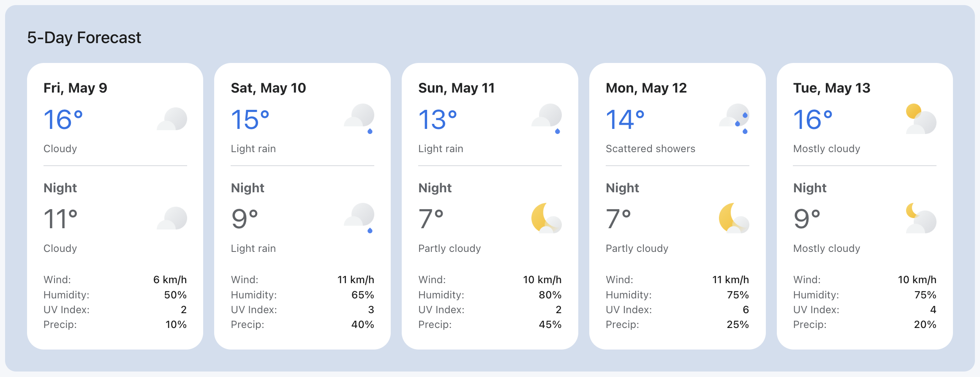Click the light rain icon for Sat, May 10 daytime
This screenshot has width=980, height=377.
coord(359,119)
